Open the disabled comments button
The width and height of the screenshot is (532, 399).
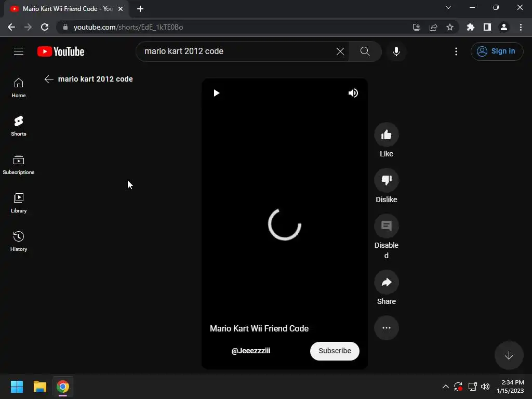point(386,226)
